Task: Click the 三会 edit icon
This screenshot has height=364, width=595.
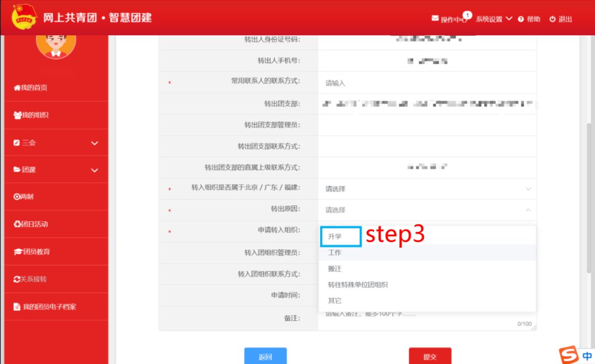Action: (x=17, y=143)
